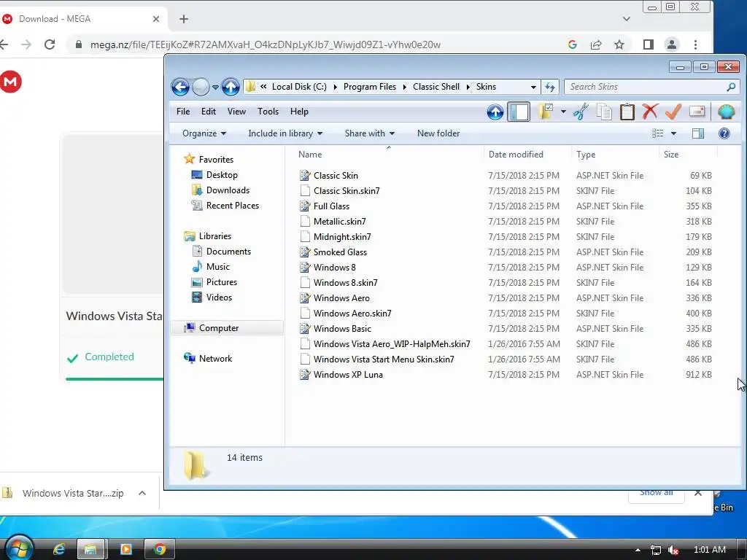747x560 pixels.
Task: Open folder options icon dropdown arrow
Action: click(x=563, y=112)
